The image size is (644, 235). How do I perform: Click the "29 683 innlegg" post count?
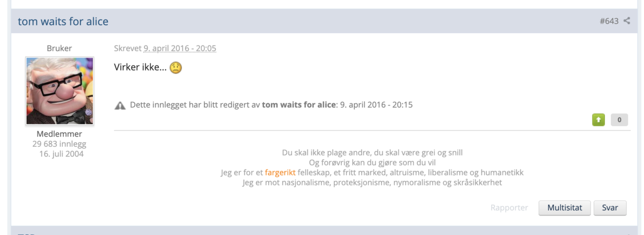pos(59,144)
